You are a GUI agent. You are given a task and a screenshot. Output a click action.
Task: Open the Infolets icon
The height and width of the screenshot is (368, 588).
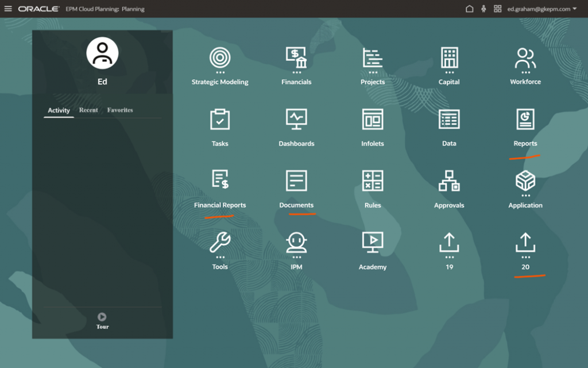373,119
